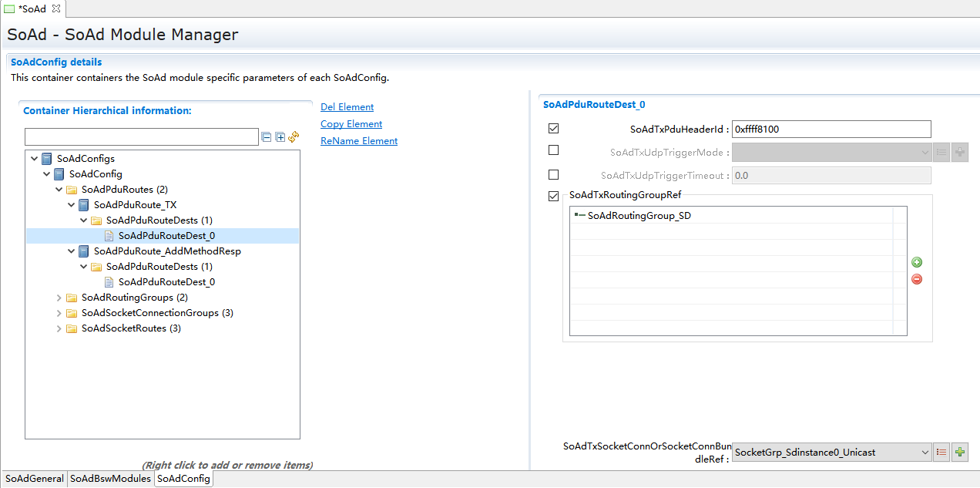
Task: Close the SoAd editor tab
Action: [55, 8]
